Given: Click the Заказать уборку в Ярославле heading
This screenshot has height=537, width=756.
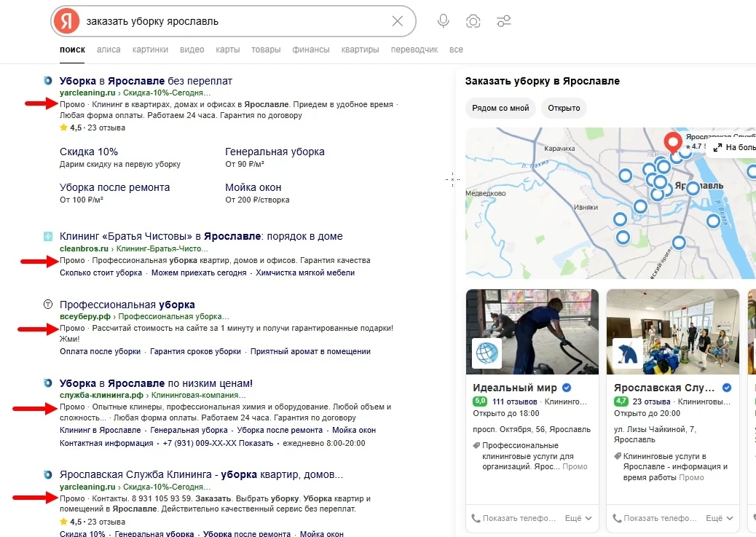Looking at the screenshot, I should [x=543, y=81].
